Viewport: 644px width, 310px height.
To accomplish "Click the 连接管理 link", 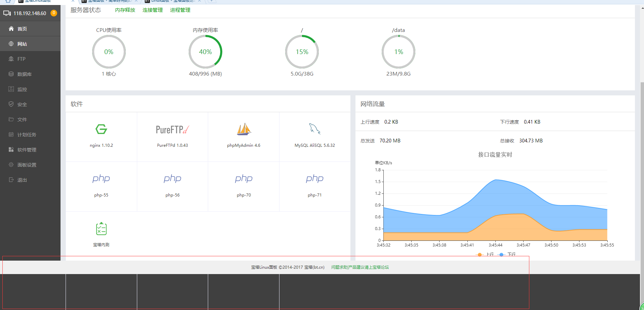I will point(153,10).
